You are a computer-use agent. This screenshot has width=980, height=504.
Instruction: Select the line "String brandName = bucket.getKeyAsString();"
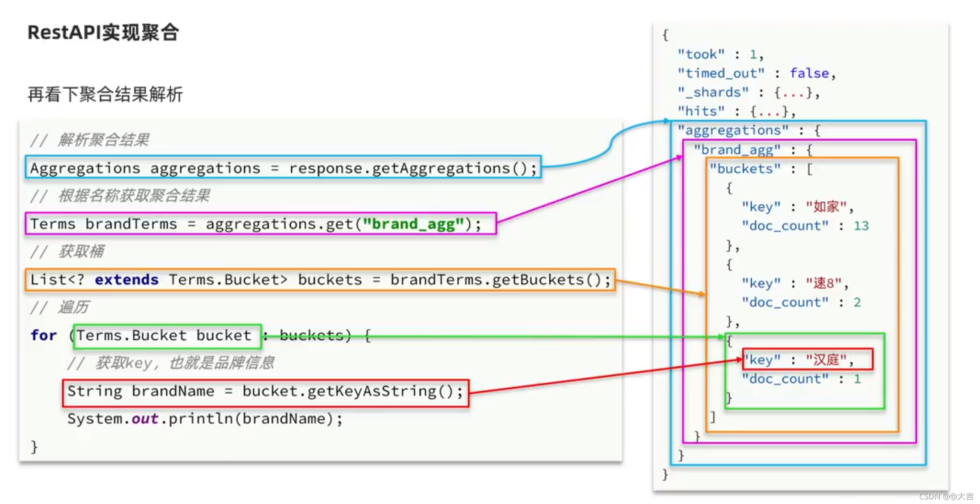pos(266,393)
